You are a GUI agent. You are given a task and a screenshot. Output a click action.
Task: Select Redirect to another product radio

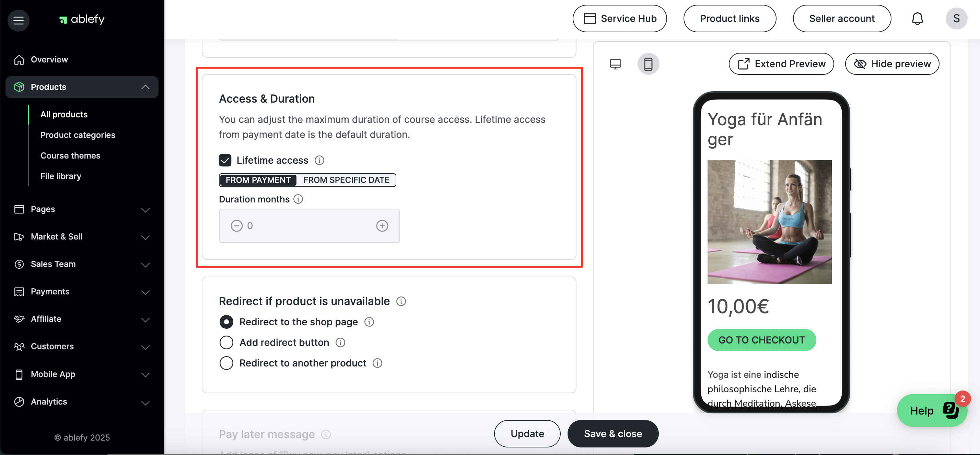pyautogui.click(x=226, y=363)
